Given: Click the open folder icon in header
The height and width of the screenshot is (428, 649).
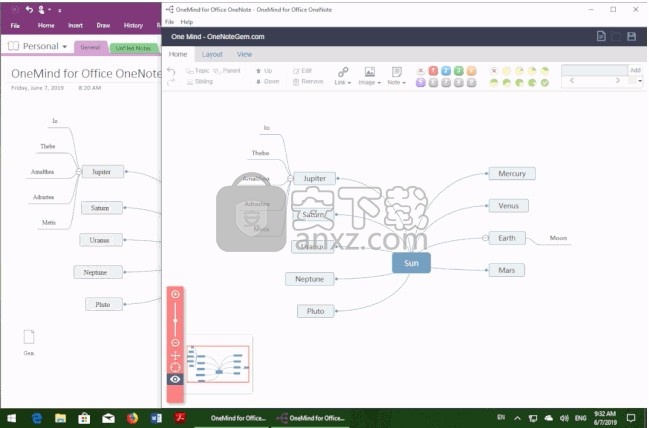Looking at the screenshot, I should click(x=616, y=36).
